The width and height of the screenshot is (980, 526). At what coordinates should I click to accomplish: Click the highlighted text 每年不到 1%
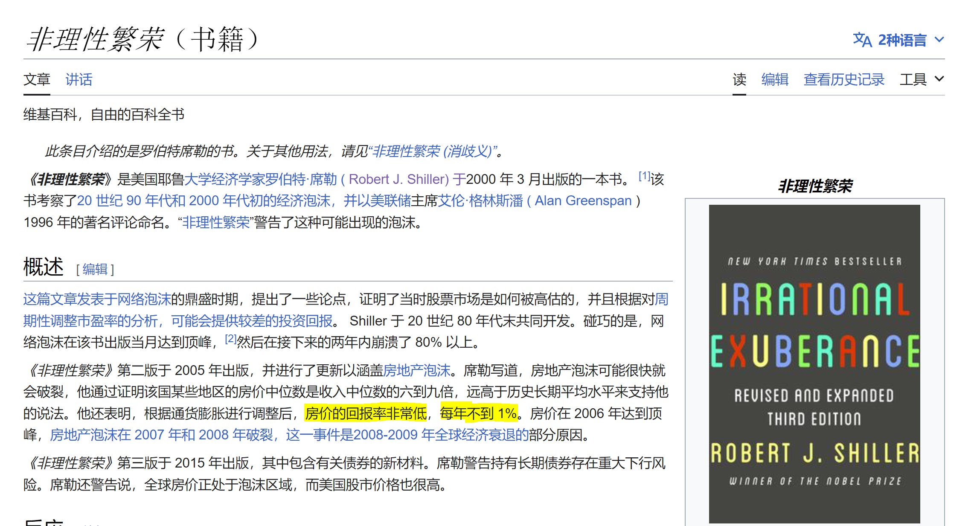tap(479, 413)
